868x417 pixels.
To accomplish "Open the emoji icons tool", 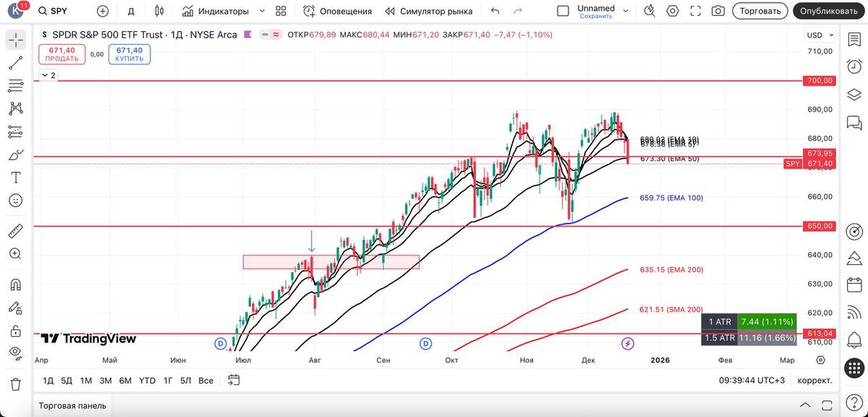I will (16, 201).
